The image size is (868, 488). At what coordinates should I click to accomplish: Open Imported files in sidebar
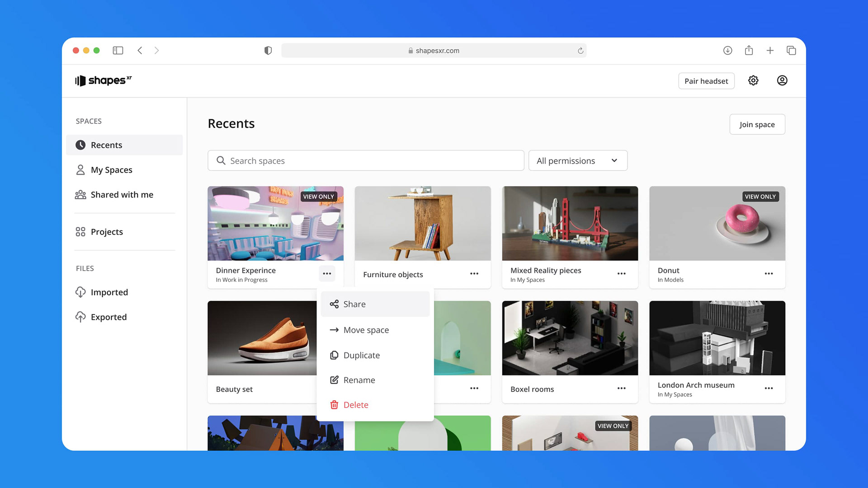coord(109,292)
